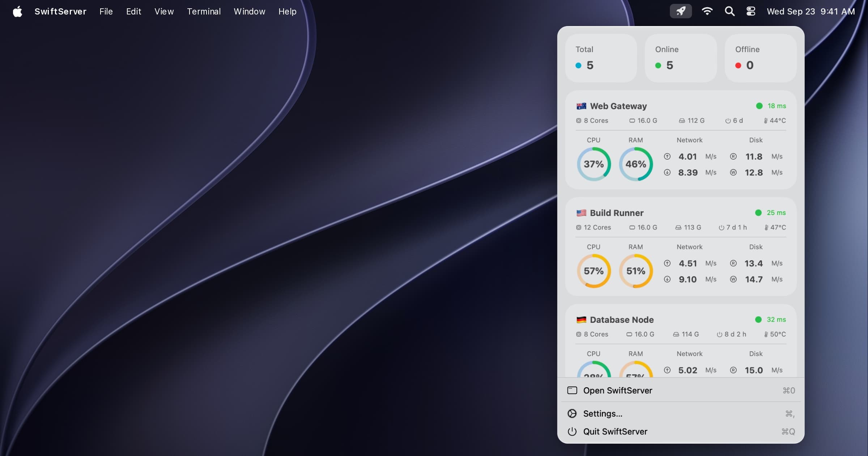Open the Window menu
Screen dimensions: 868x456
click(x=249, y=11)
